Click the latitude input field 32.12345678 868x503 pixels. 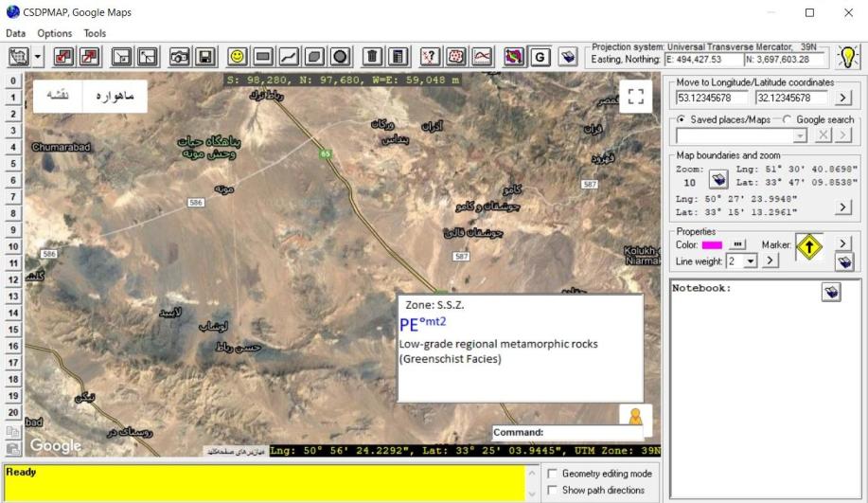(x=791, y=98)
